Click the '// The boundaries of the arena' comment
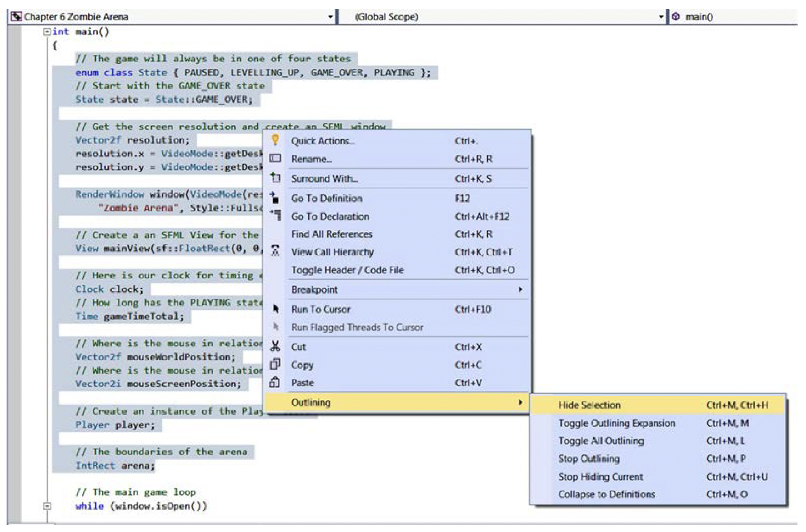 pyautogui.click(x=161, y=452)
